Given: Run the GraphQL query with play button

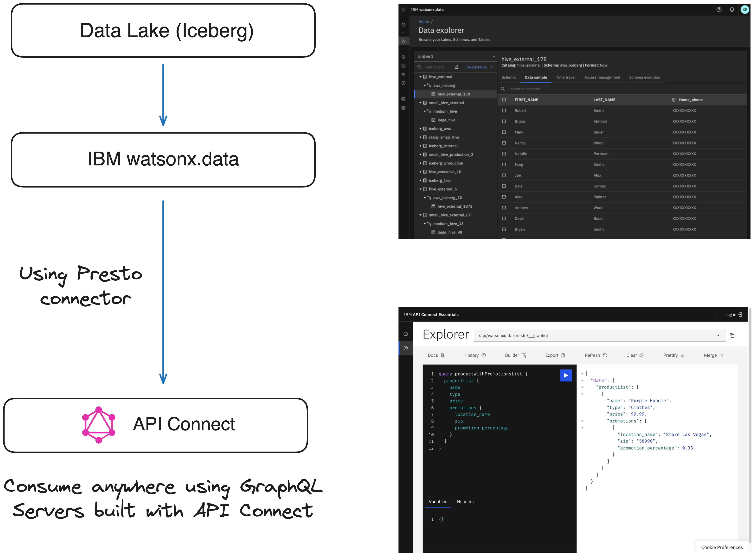Looking at the screenshot, I should coord(565,375).
